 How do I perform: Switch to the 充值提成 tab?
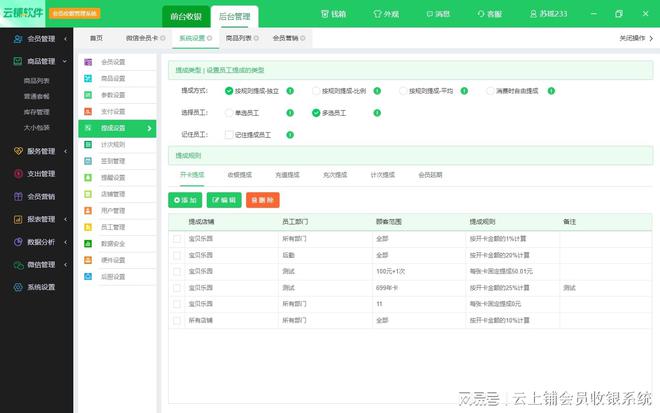[x=288, y=174]
